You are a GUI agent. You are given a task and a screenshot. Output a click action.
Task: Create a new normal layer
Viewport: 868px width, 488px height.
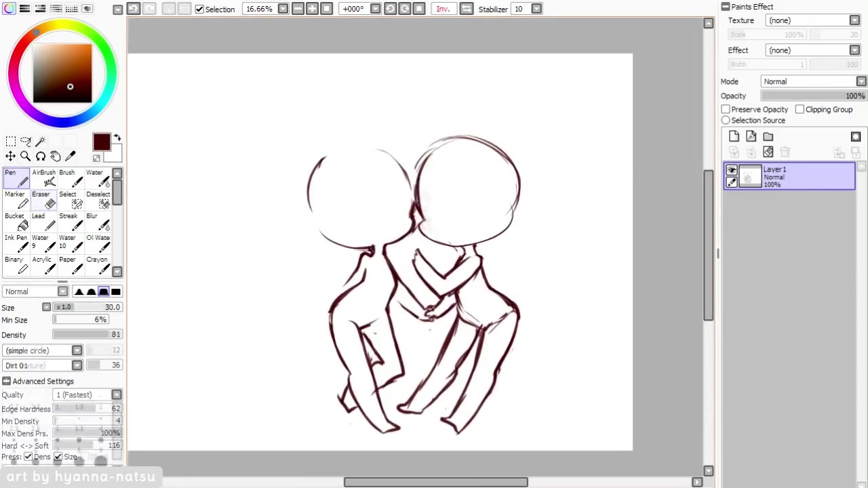pyautogui.click(x=734, y=136)
